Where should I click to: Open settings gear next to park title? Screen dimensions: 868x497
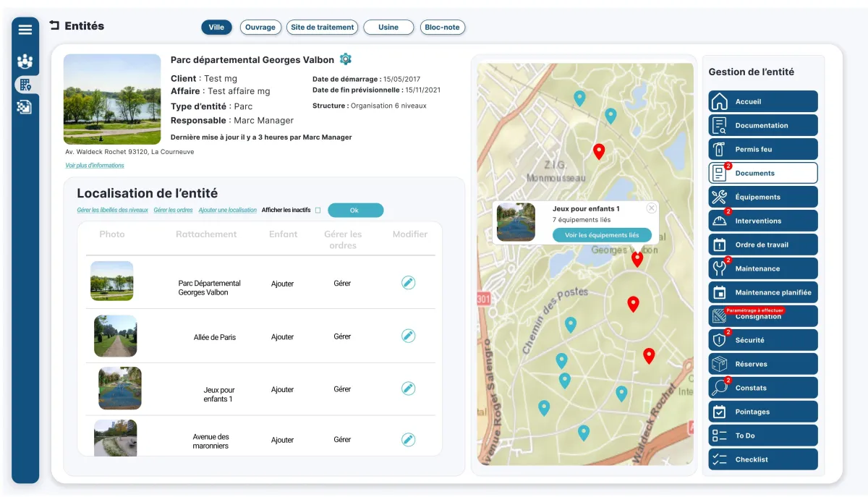pyautogui.click(x=346, y=59)
